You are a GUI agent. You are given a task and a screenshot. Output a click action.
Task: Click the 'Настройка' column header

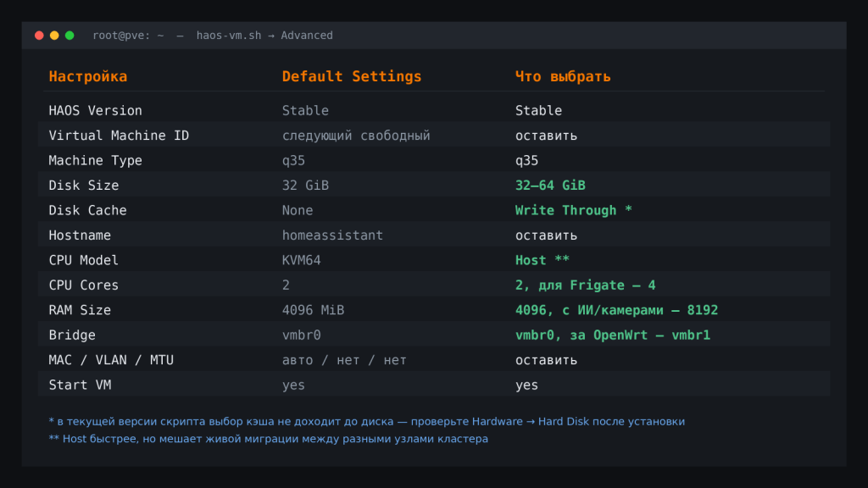click(x=88, y=76)
